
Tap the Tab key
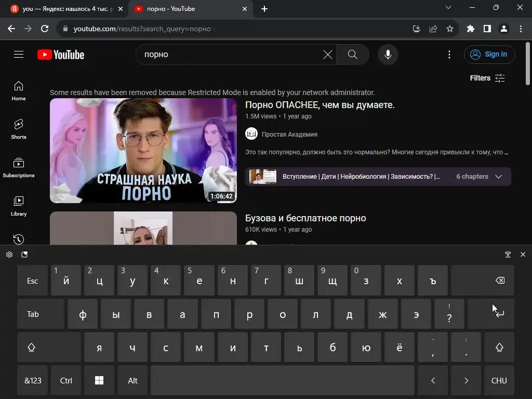point(41,314)
